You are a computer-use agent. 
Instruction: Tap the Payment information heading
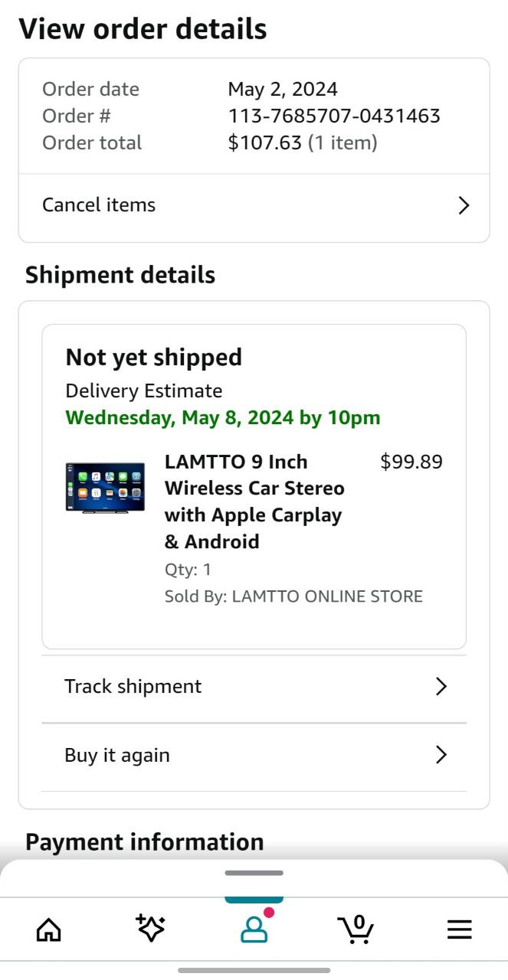pos(145,842)
